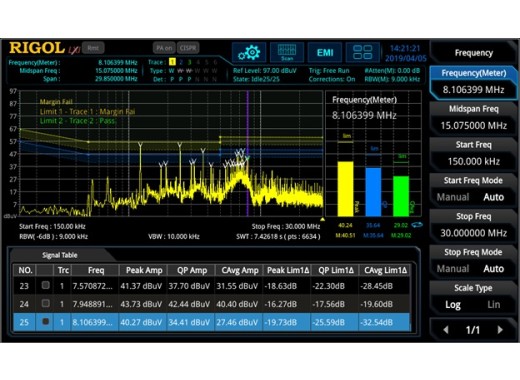Click Limit 1 - Trace 1 Margin Fail text
The image size is (520, 380).
pyautogui.click(x=88, y=112)
